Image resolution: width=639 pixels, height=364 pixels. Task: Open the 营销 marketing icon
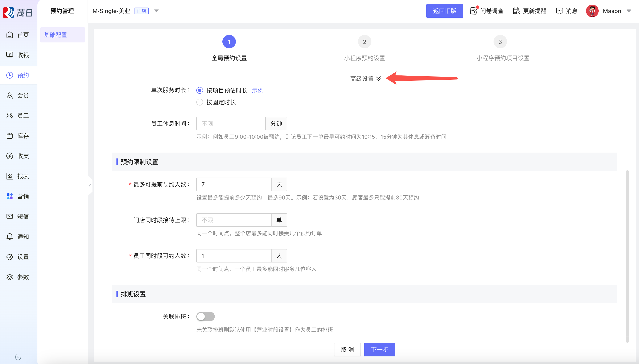10,196
